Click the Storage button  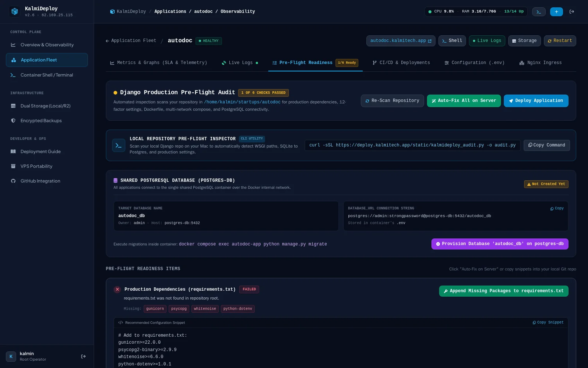tap(524, 41)
